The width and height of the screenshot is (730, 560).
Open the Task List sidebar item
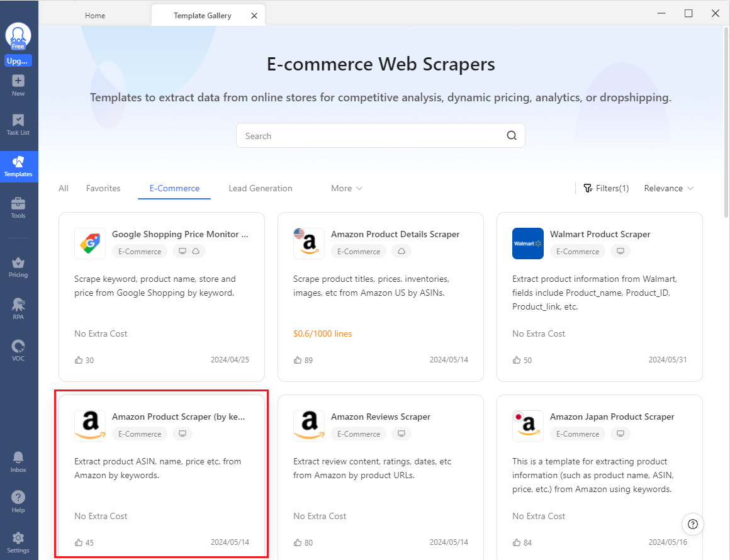click(18, 125)
